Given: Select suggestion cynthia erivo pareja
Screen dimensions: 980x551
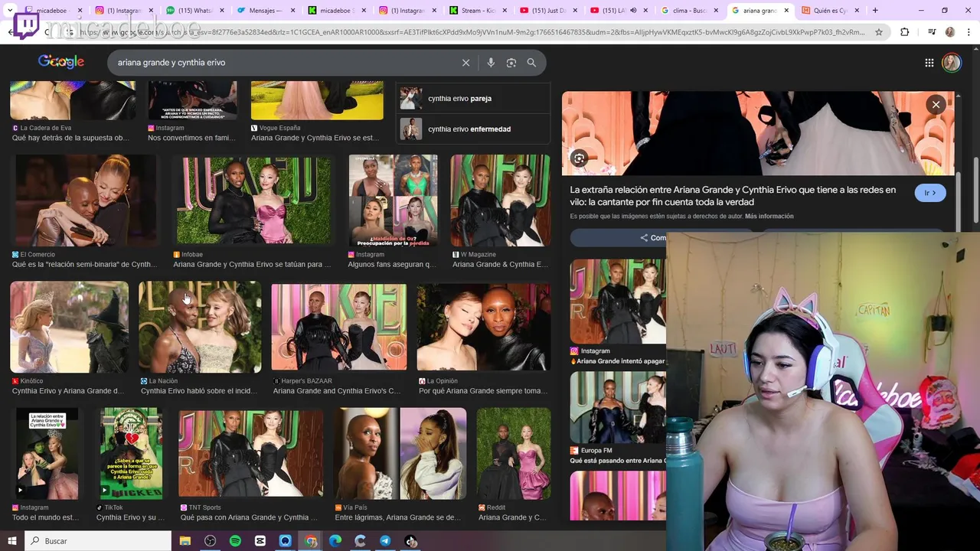Looking at the screenshot, I should click(472, 99).
